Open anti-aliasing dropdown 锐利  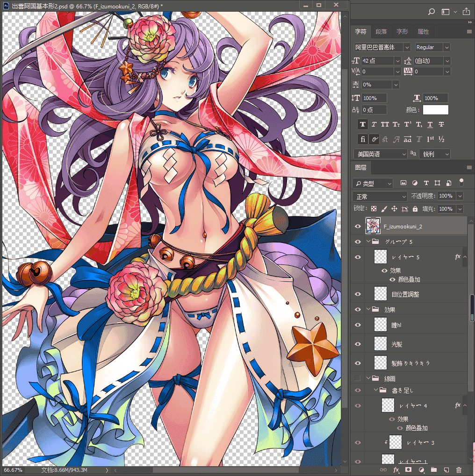pos(434,154)
